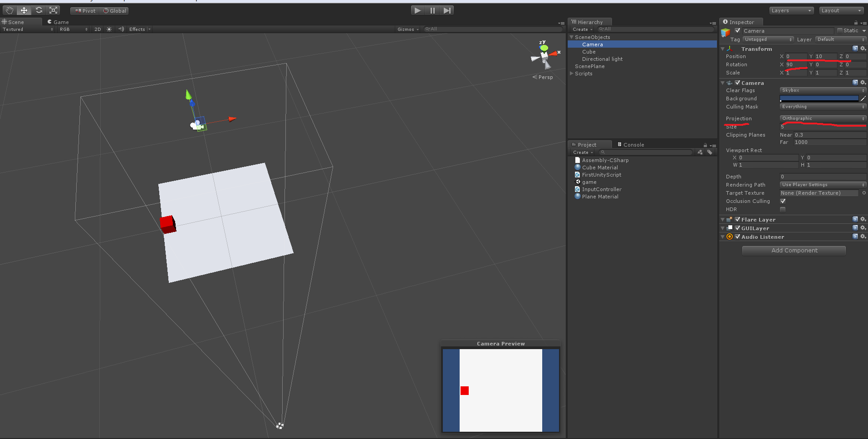Open the Create menu in the Project panel
868x439 pixels.
582,152
